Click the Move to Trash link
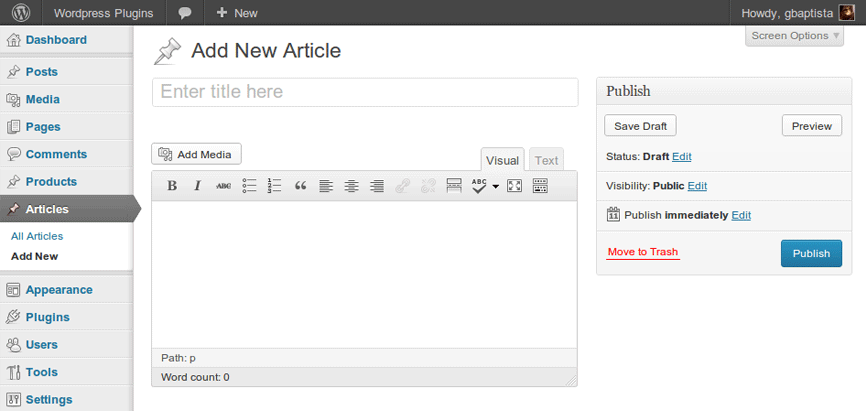The image size is (866, 411). click(642, 252)
